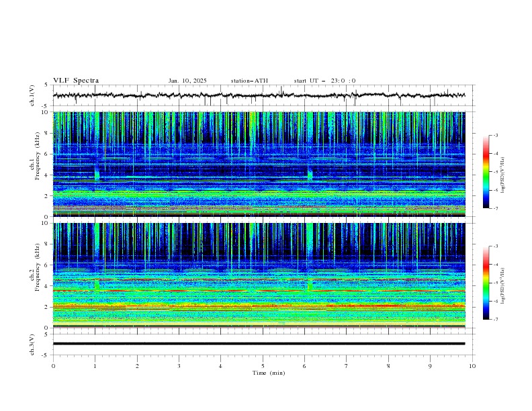Image resolution: width=532 pixels, height=411 pixels.
Task: Select the date text "Jan. 10, 2025"
Action: [187, 81]
